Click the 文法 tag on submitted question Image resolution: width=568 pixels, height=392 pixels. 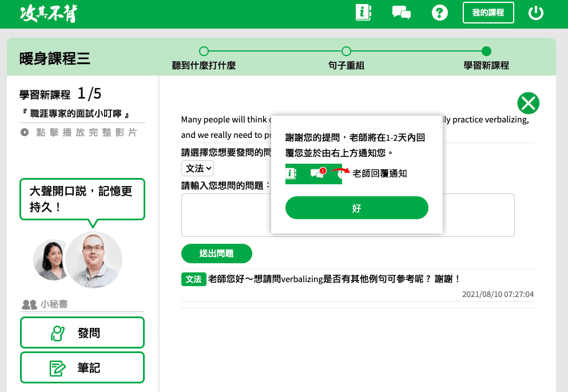pyautogui.click(x=193, y=279)
